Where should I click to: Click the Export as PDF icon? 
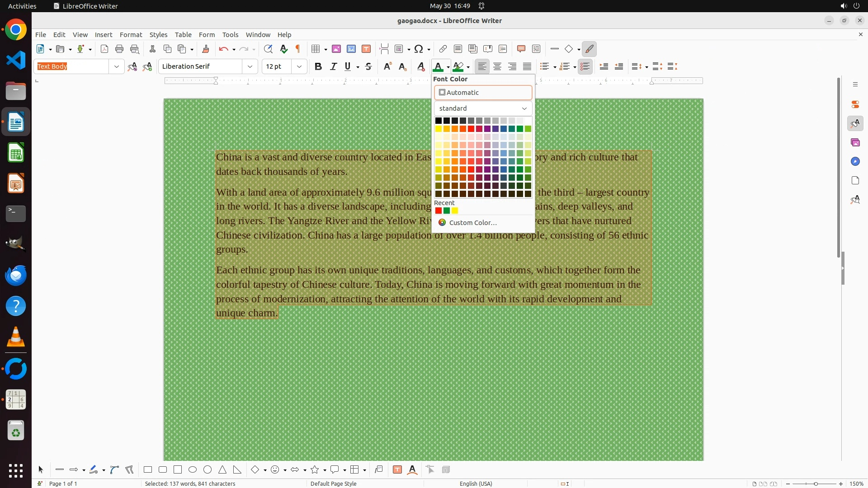(104, 49)
